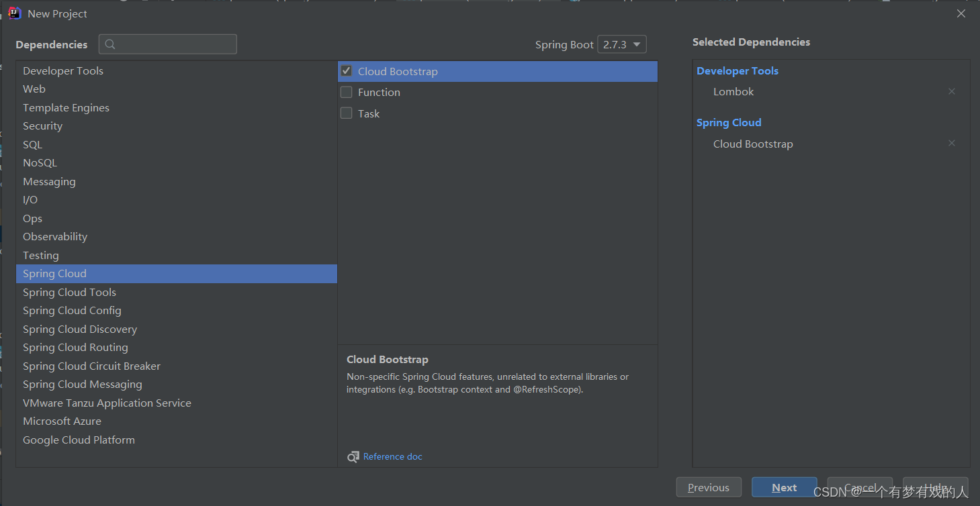Open the Reference doc link

tap(393, 457)
